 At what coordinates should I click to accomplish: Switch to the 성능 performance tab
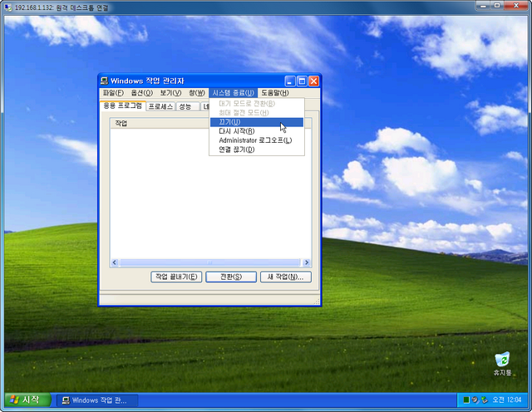click(188, 106)
